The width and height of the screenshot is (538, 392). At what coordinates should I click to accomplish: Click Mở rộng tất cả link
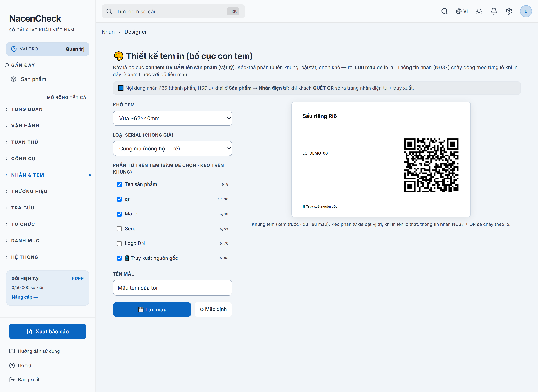click(67, 97)
